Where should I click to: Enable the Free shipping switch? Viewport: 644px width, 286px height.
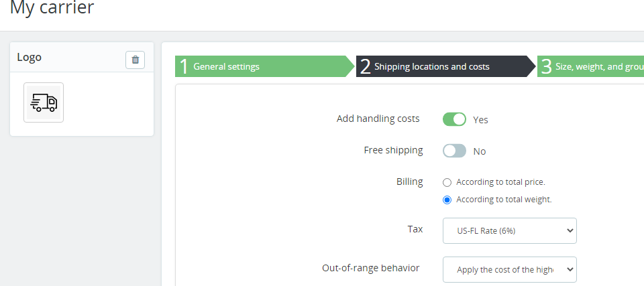click(x=454, y=151)
